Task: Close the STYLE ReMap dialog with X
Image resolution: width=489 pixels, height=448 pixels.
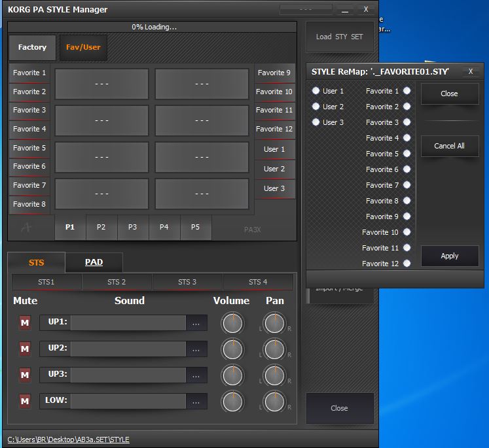Action: [471, 71]
